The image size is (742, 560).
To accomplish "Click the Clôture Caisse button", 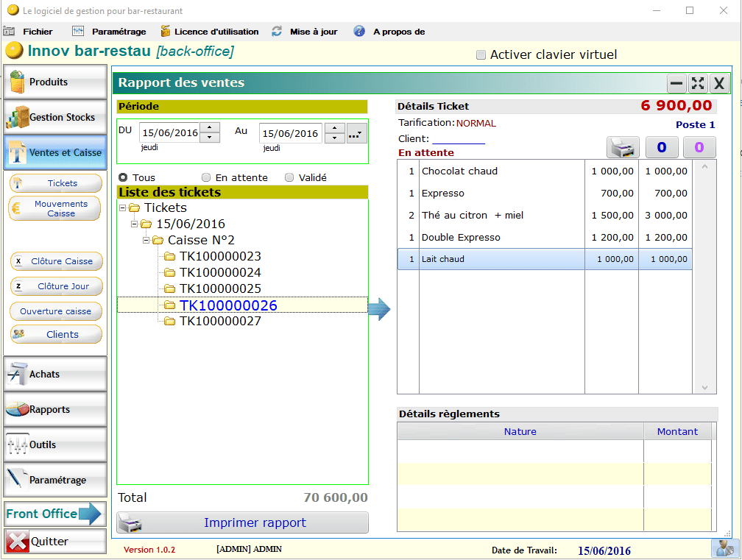I will [x=56, y=261].
